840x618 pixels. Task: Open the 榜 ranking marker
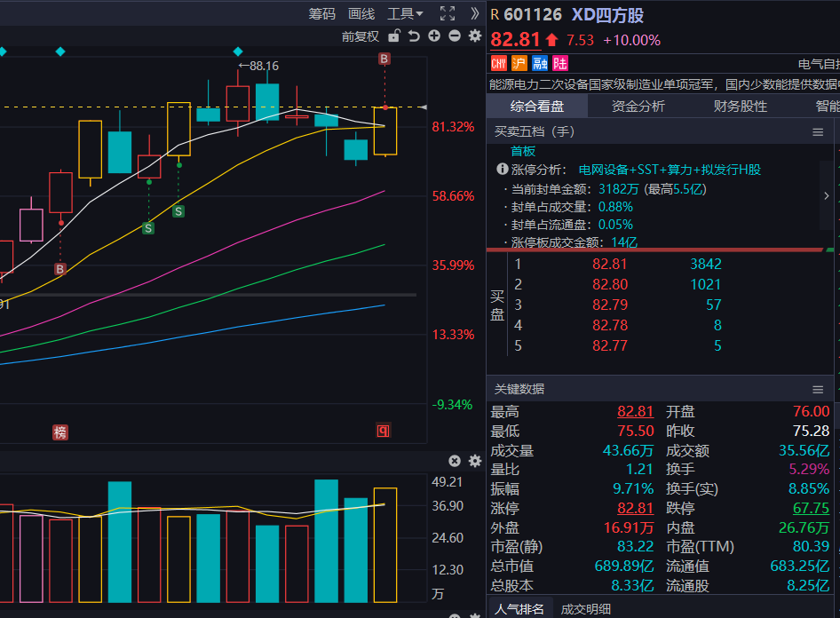click(60, 432)
